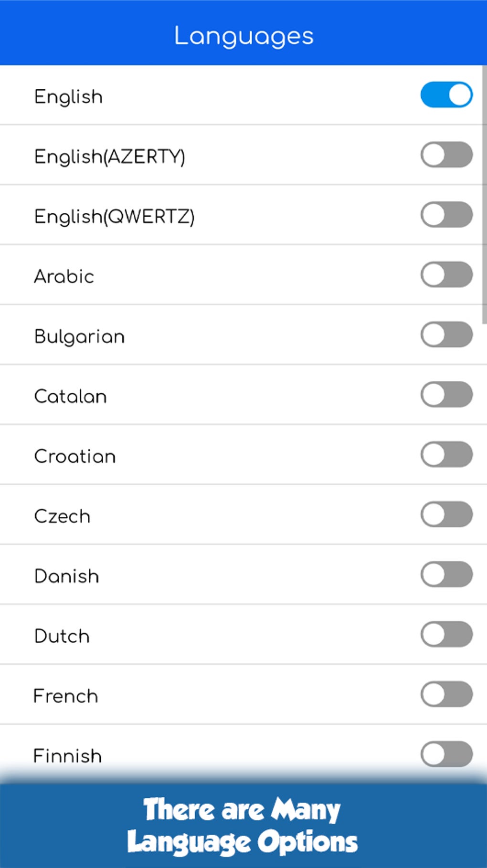
Task: Turn off the English language toggle
Action: 446,94
